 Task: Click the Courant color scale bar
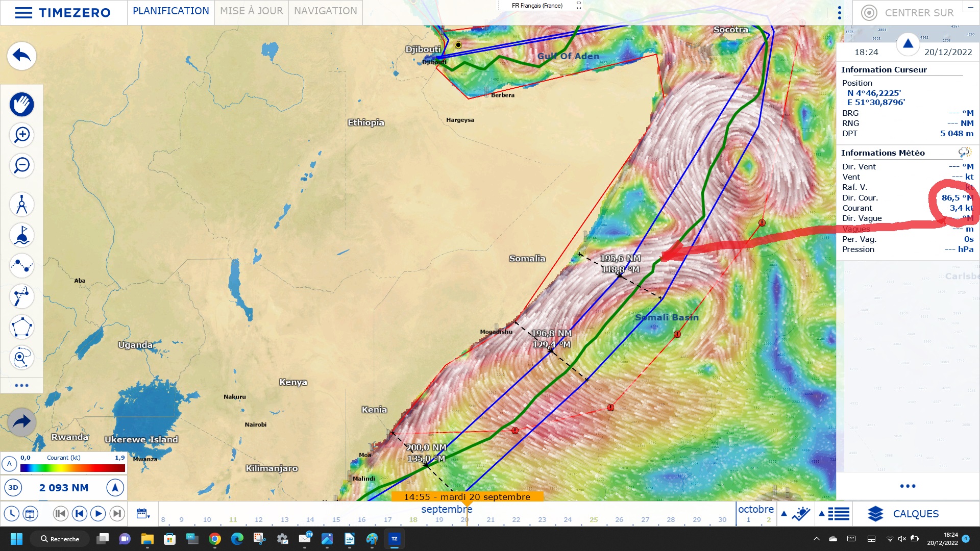coord(72,468)
